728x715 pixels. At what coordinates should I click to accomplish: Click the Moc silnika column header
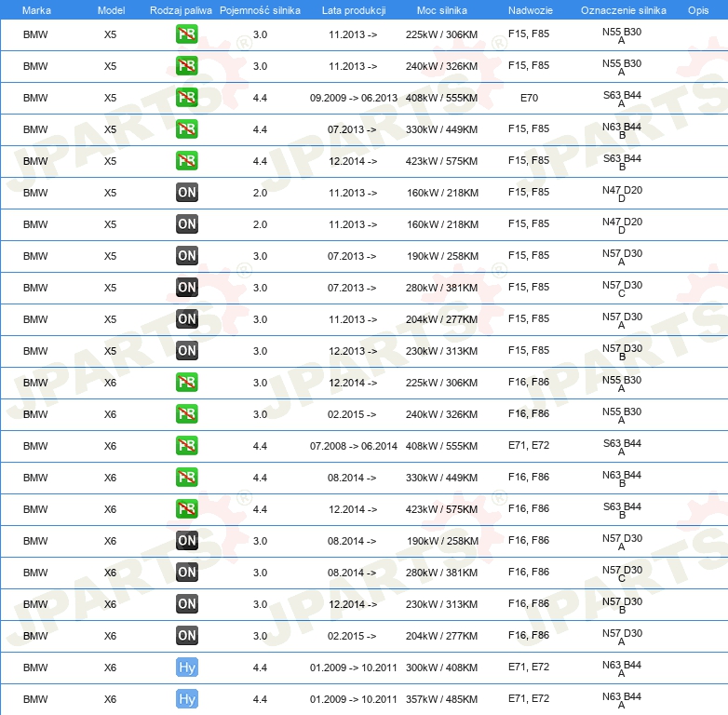(x=442, y=10)
